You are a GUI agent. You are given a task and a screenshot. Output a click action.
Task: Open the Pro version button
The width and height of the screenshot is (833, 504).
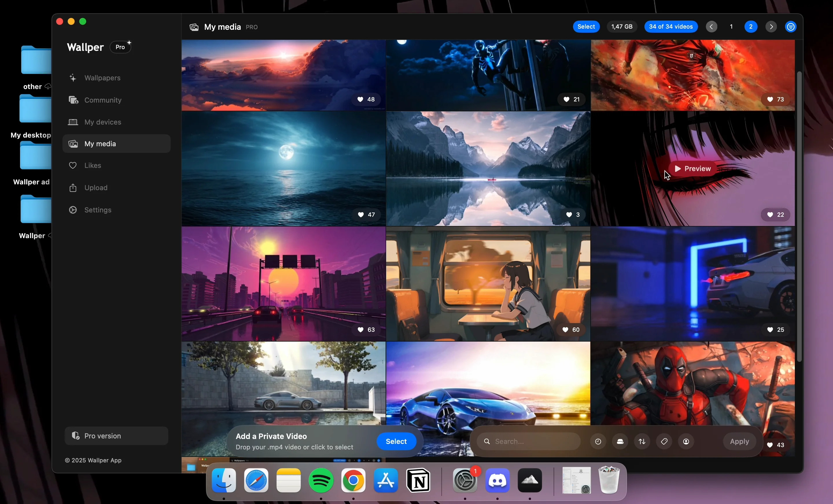click(117, 436)
